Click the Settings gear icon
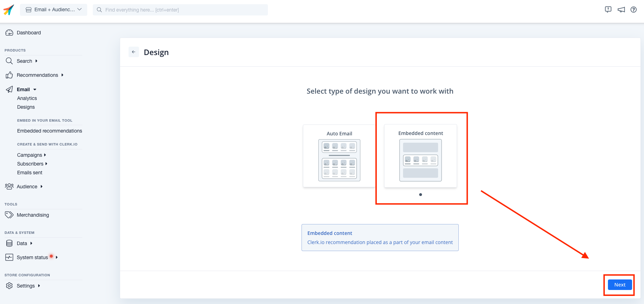Viewport: 644px width, 304px height. pos(9,286)
